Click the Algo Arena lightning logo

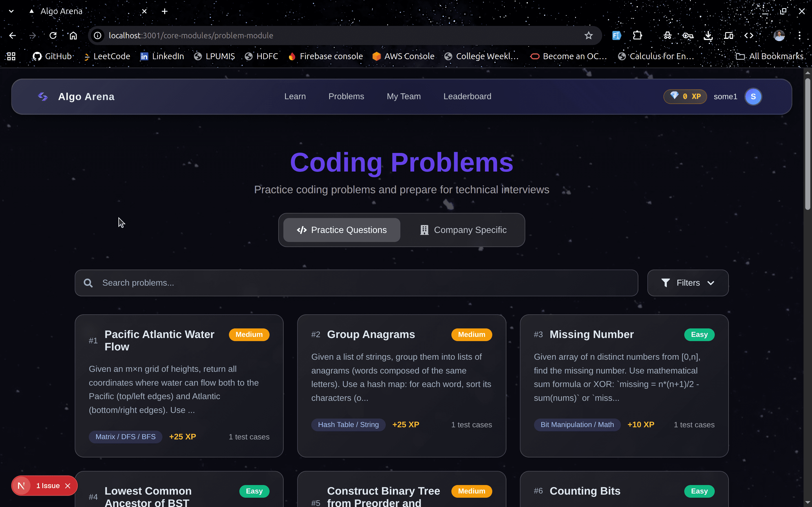pos(43,97)
